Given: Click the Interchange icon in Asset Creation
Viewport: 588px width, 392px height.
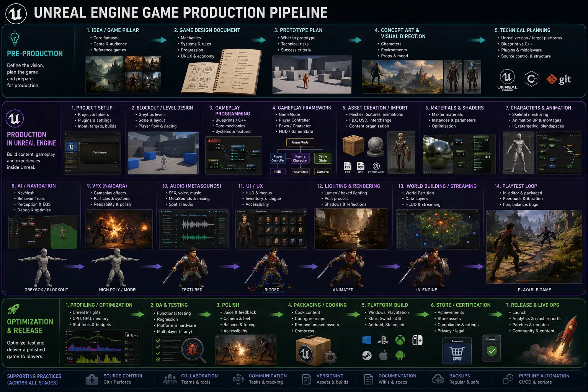Looking at the screenshot, I should pos(376,167).
